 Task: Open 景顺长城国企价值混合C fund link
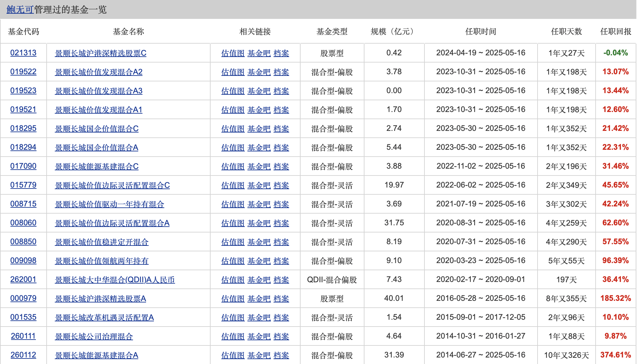pyautogui.click(x=97, y=129)
